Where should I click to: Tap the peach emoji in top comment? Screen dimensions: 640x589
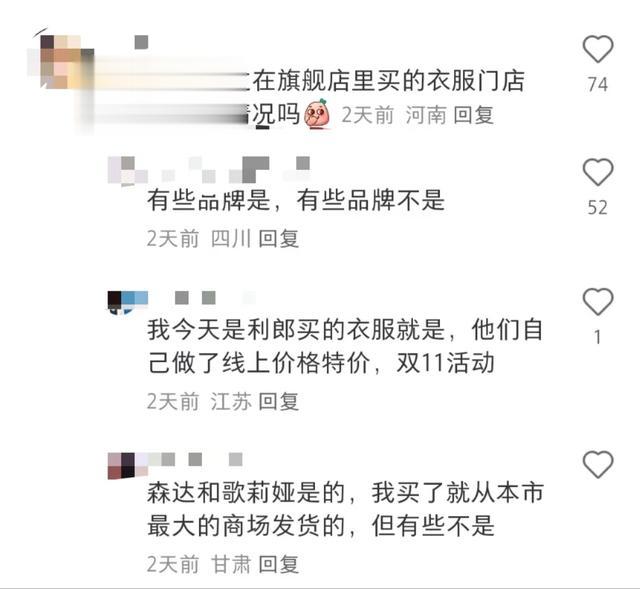[x=318, y=113]
